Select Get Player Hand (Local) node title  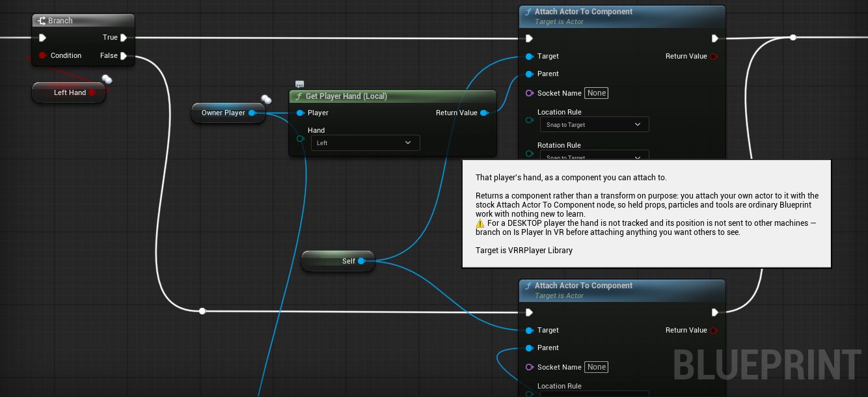tap(346, 96)
